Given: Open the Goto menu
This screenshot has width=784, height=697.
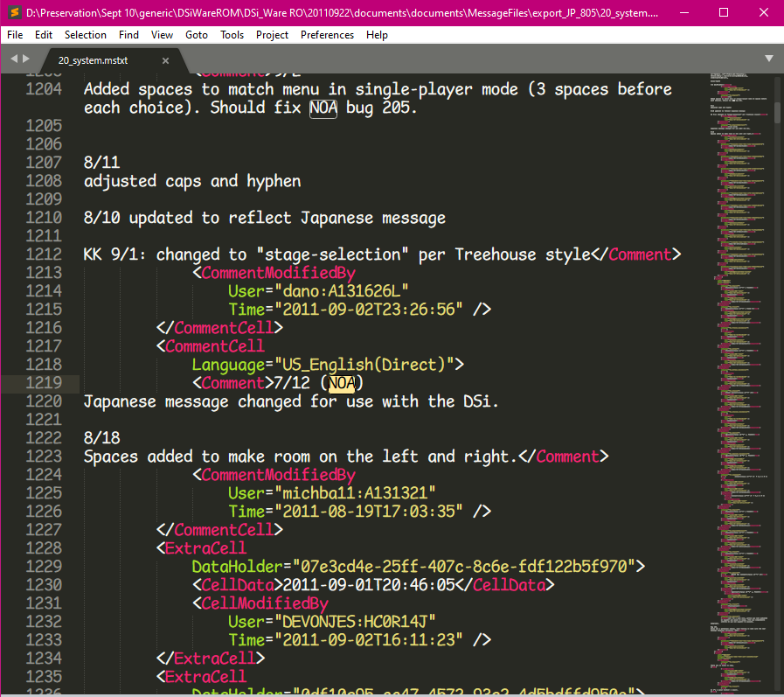Looking at the screenshot, I should [x=197, y=35].
